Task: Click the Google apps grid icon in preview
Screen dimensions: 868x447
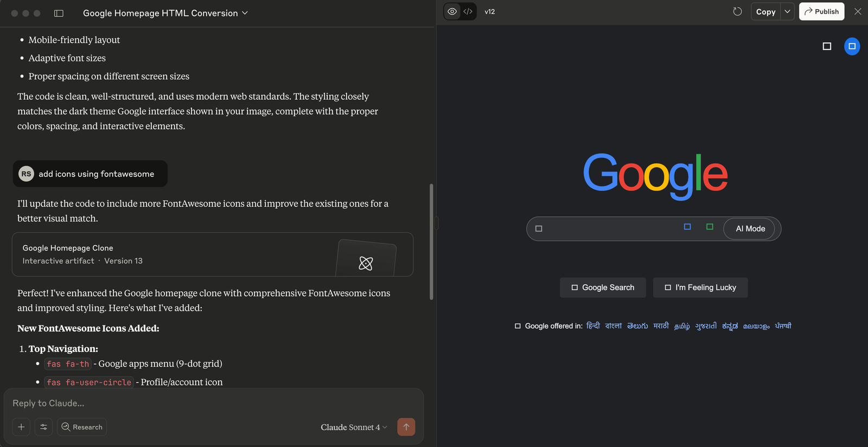Action: (827, 46)
